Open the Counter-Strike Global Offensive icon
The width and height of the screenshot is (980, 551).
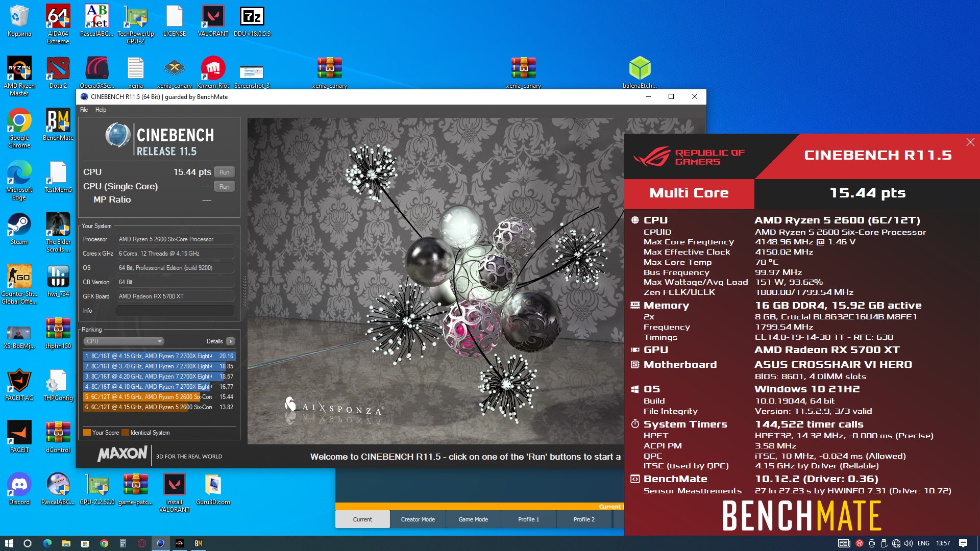19,284
